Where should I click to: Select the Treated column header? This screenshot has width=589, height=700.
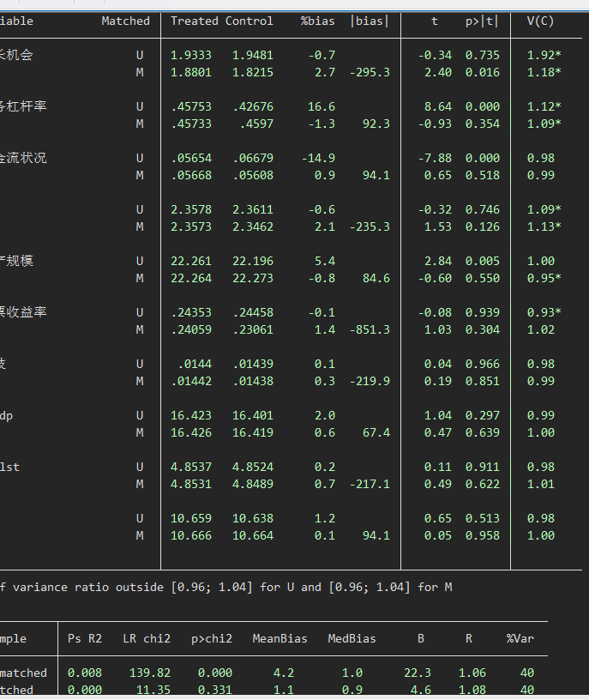pos(195,21)
